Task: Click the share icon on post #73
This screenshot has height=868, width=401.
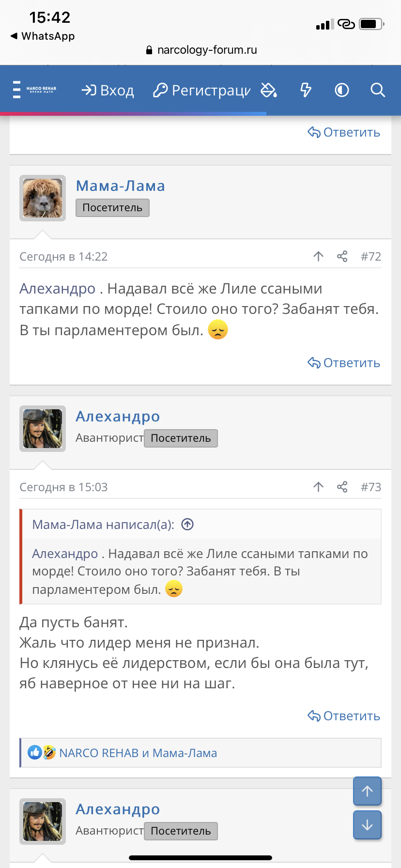Action: coord(342,487)
